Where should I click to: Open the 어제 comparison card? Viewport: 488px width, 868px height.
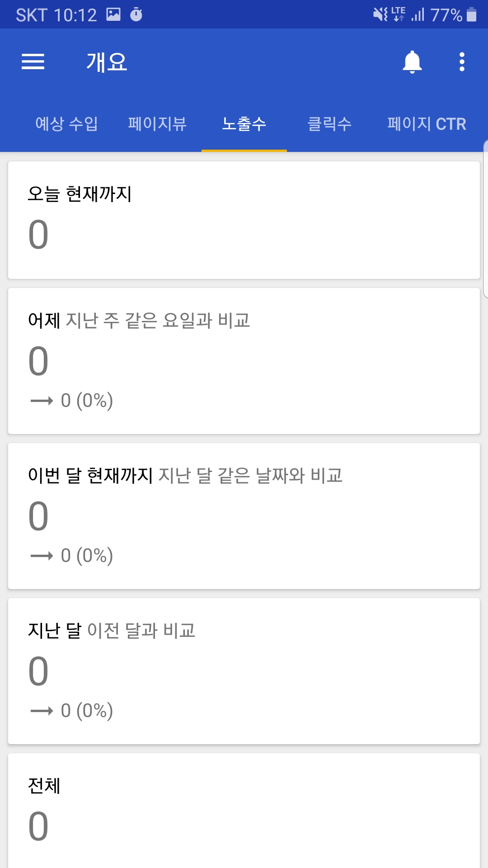tap(244, 361)
